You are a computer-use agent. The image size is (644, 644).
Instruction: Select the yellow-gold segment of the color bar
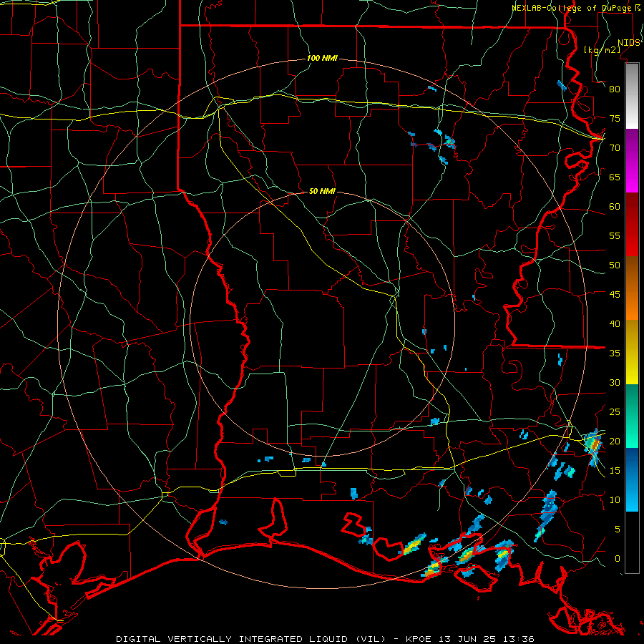[632, 352]
